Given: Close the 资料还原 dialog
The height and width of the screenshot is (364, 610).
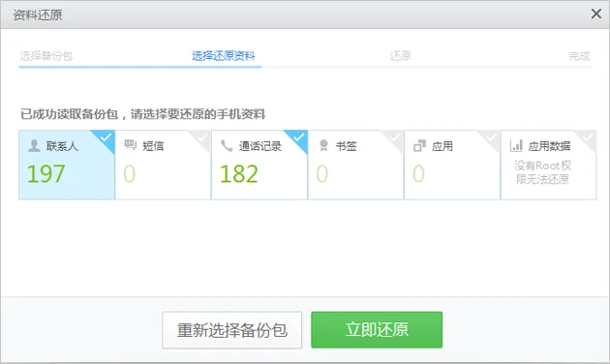Looking at the screenshot, I should tap(596, 14).
